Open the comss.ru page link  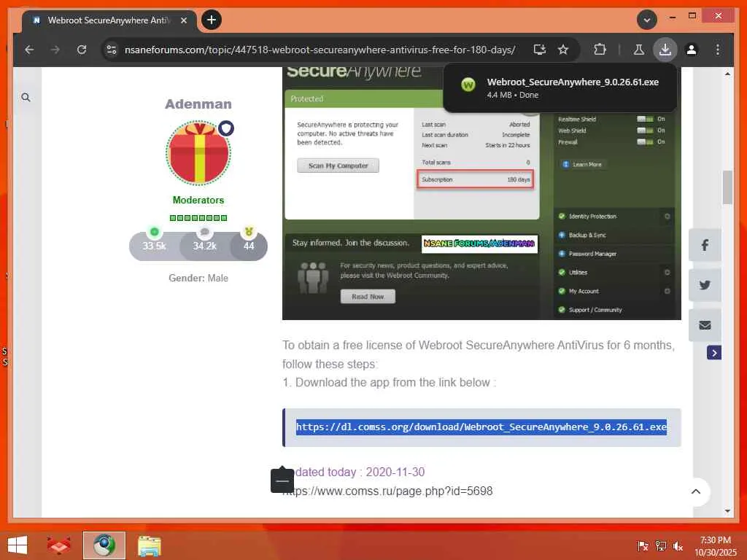click(x=387, y=491)
